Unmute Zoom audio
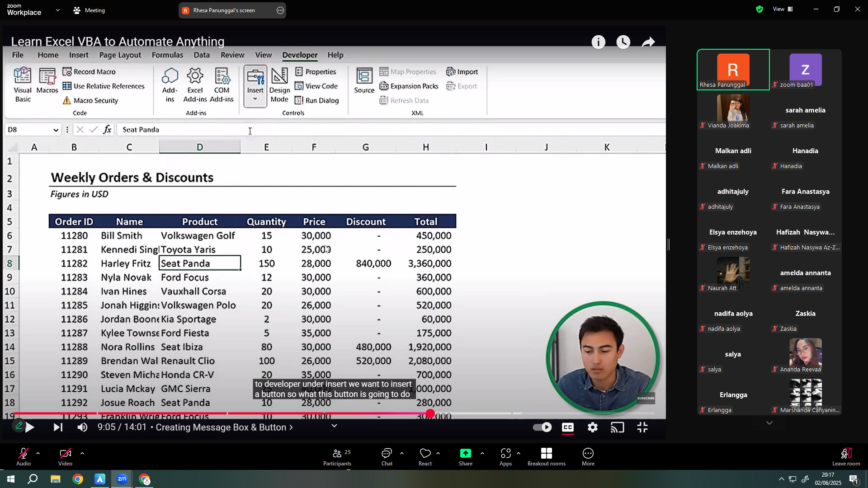The width and height of the screenshot is (868, 488). click(x=24, y=457)
